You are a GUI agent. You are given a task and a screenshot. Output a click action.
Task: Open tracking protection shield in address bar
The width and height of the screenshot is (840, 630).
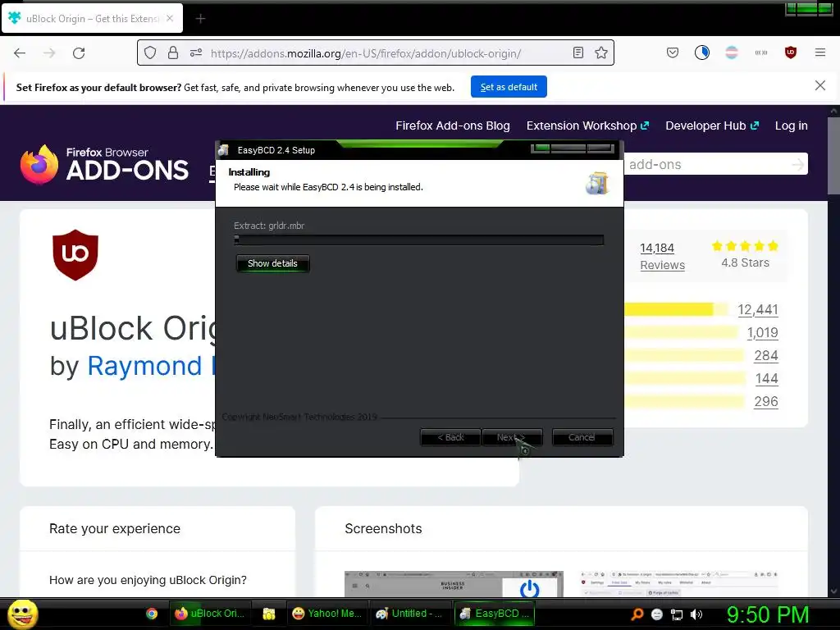pos(150,52)
